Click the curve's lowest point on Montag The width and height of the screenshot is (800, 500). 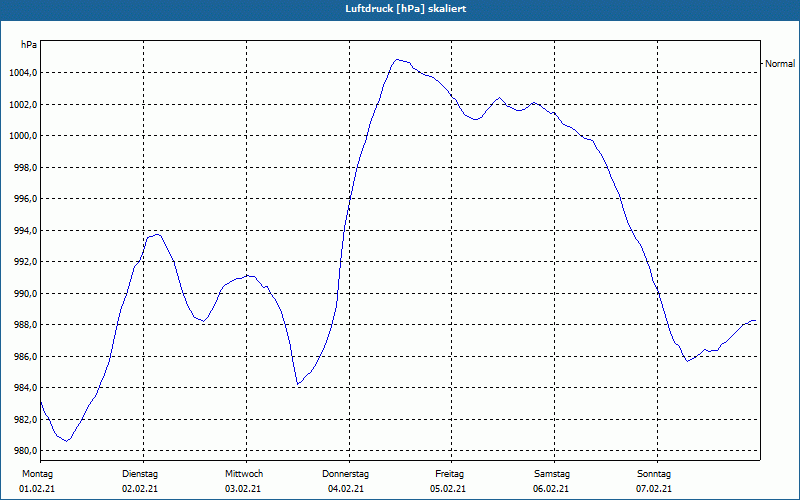[67, 441]
